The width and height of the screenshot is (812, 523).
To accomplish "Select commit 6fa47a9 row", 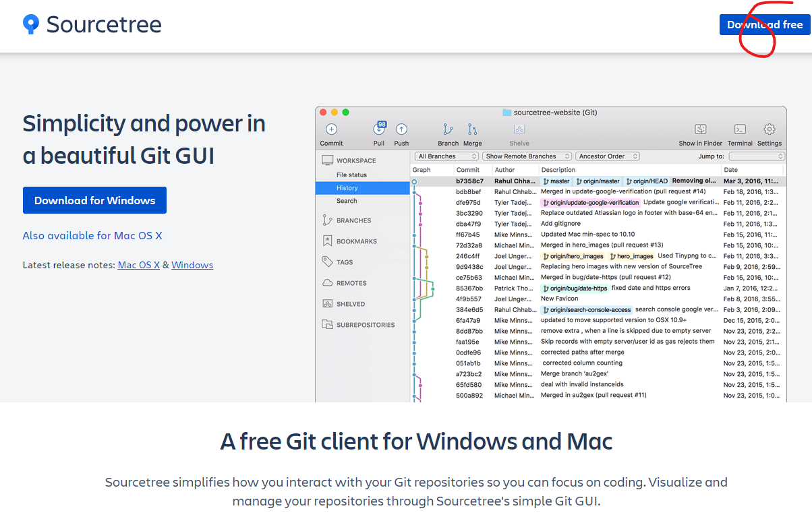I will [x=598, y=320].
